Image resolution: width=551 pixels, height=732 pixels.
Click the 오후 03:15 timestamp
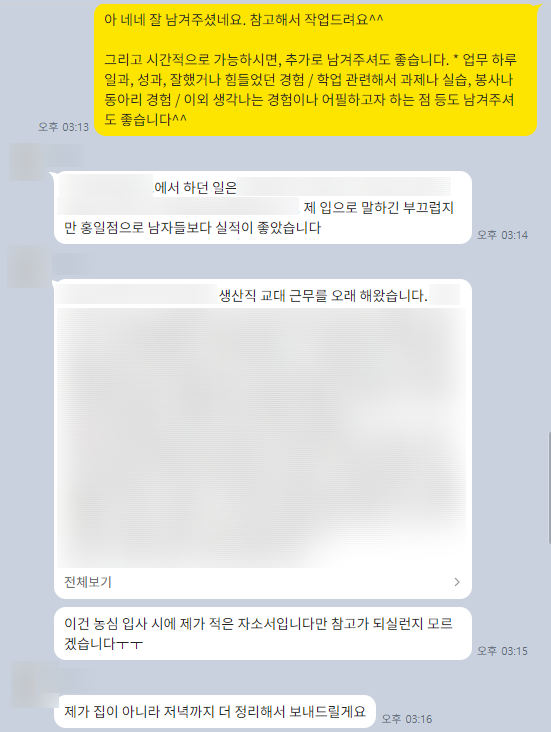pyautogui.click(x=502, y=651)
